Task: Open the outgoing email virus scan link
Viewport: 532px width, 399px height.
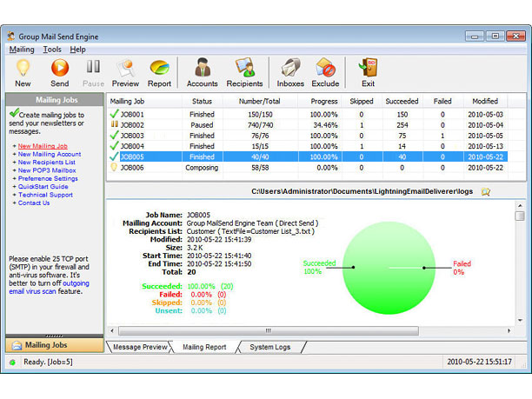Action: (49, 287)
